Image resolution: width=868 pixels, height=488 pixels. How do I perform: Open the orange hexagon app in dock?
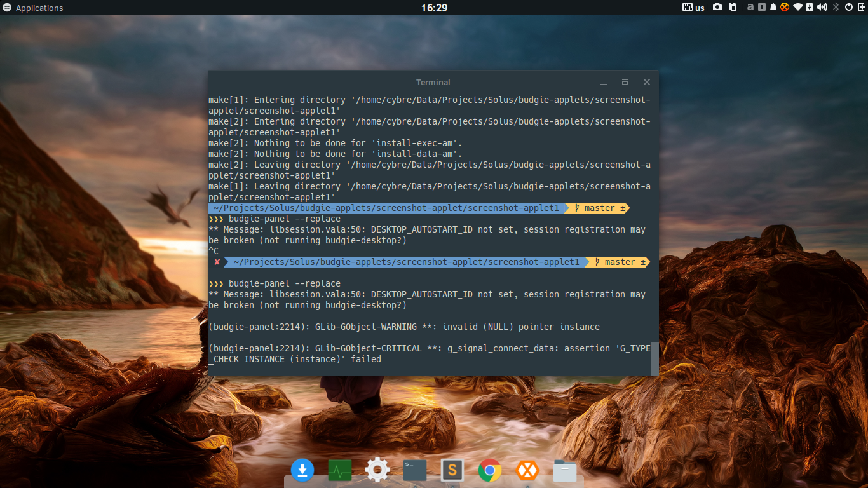(527, 470)
